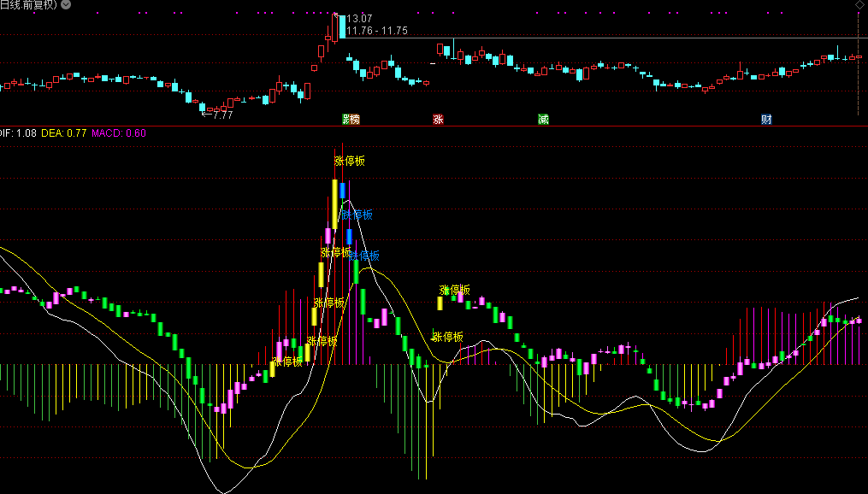Viewport: 868px width, 494px height.
Task: Select the DIF: 1.08 indicator label
Action: pyautogui.click(x=17, y=132)
